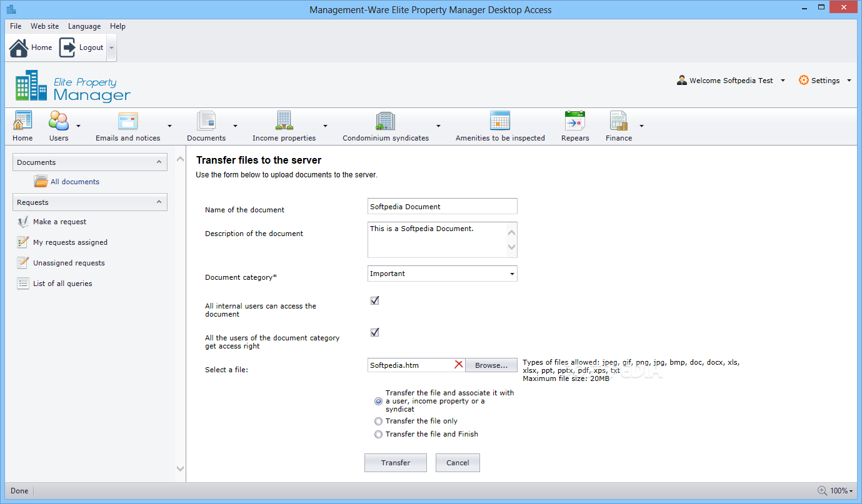Image resolution: width=862 pixels, height=504 pixels.
Task: Open the Web site menu
Action: [x=45, y=26]
